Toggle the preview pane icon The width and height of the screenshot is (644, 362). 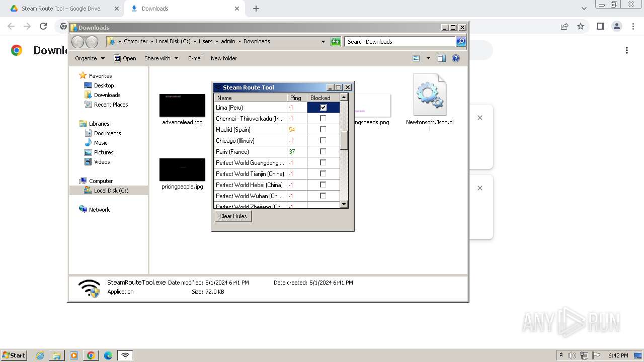tap(442, 58)
